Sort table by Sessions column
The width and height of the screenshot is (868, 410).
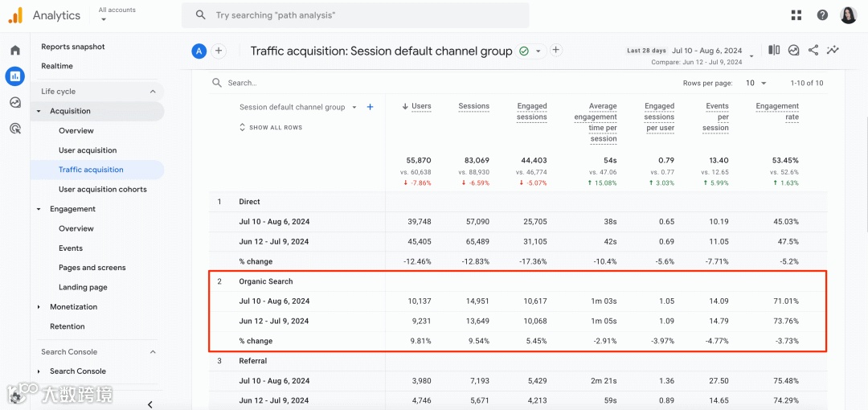pyautogui.click(x=473, y=106)
